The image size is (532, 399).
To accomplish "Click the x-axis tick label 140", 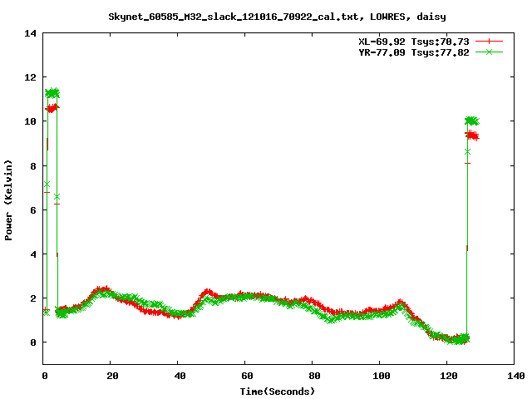I will 516,376.
